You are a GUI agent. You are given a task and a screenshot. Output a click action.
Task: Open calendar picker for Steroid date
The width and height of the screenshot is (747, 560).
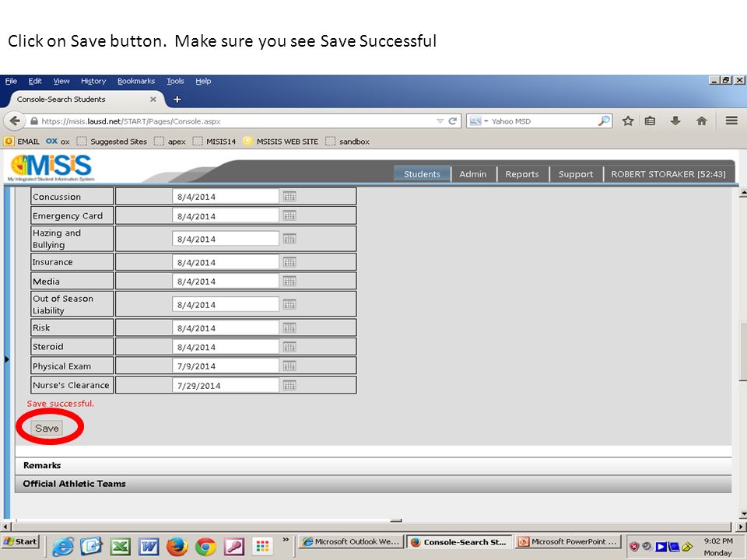pyautogui.click(x=289, y=347)
